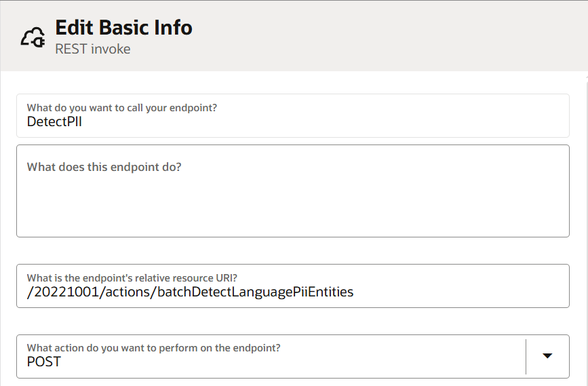The image size is (588, 386).
Task: Click the REST adapter cloud plug icon
Action: pyautogui.click(x=33, y=37)
